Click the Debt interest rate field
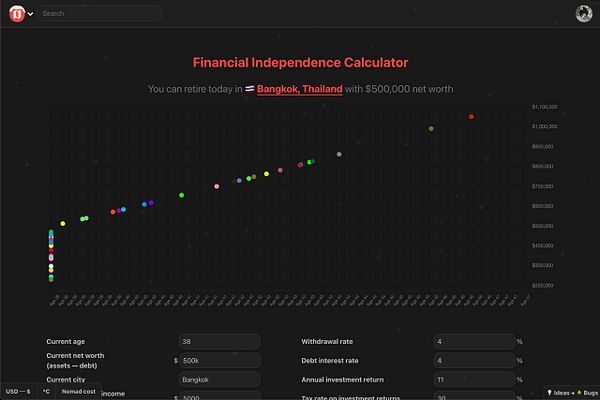 (474, 361)
